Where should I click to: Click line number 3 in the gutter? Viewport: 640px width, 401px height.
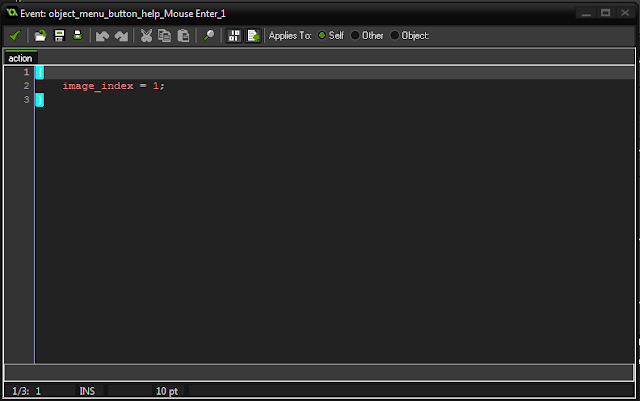tap(27, 100)
